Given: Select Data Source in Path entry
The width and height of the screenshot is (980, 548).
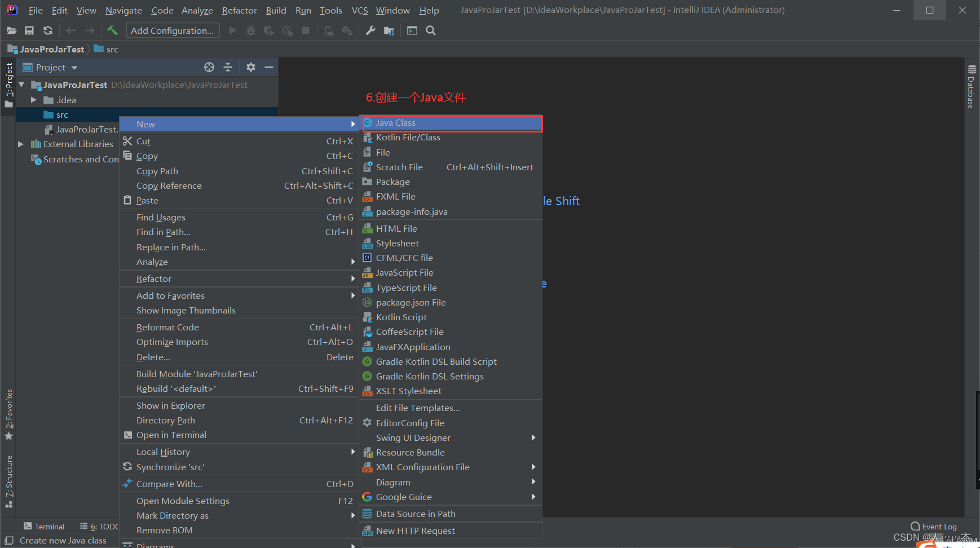Looking at the screenshot, I should point(451,514).
